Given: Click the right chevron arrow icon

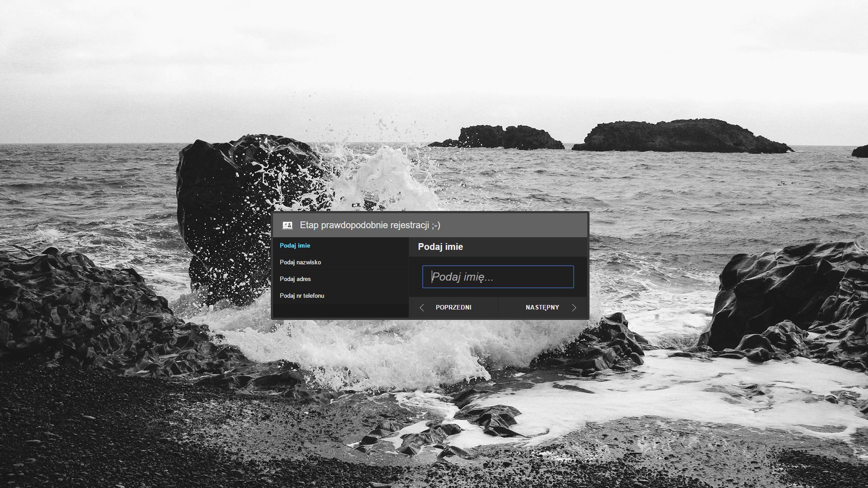Looking at the screenshot, I should 574,308.
